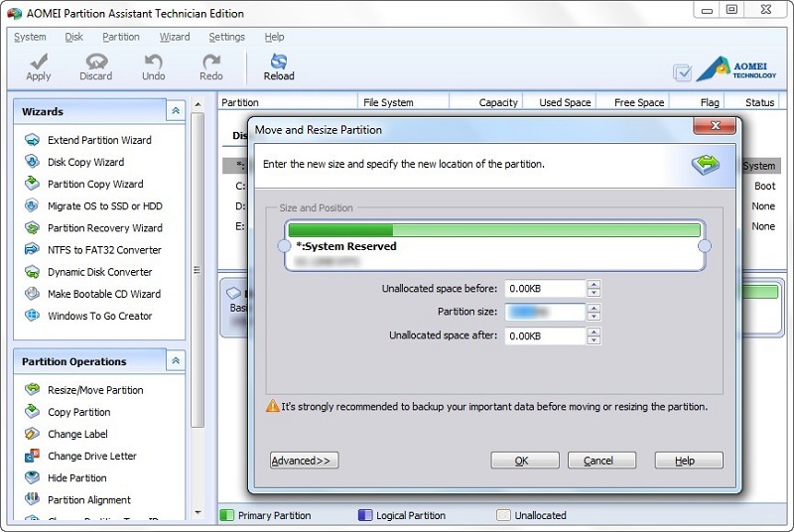The image size is (794, 532).
Task: Click Unallocated space after input field
Action: pyautogui.click(x=545, y=335)
